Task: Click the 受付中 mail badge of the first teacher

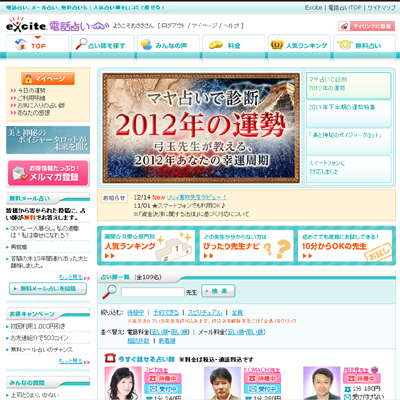Action: click(163, 389)
